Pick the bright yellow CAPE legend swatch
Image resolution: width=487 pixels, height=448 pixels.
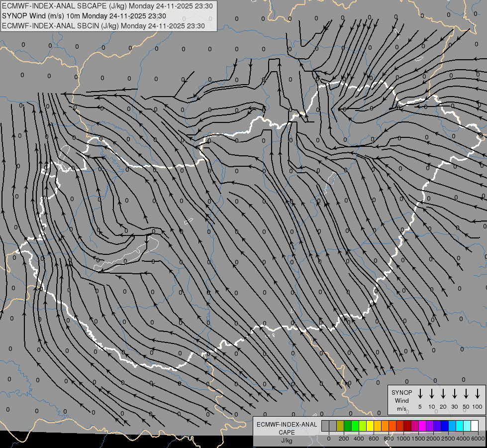pos(370,426)
